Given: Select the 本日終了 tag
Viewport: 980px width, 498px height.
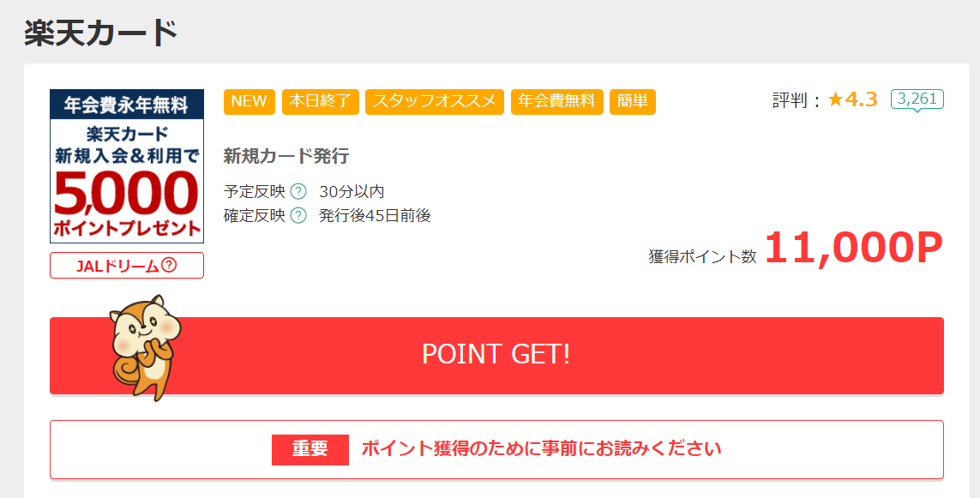Looking at the screenshot, I should pyautogui.click(x=321, y=102).
